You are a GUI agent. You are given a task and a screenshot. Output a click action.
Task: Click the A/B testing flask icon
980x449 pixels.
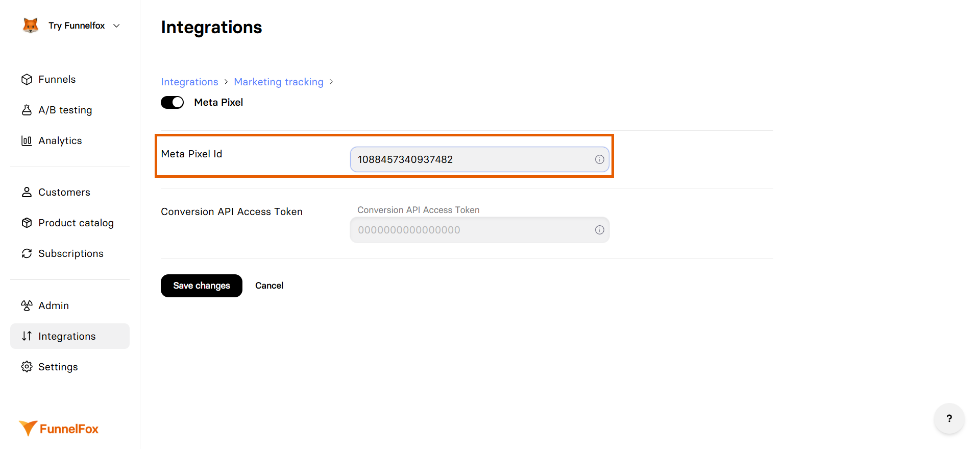27,110
